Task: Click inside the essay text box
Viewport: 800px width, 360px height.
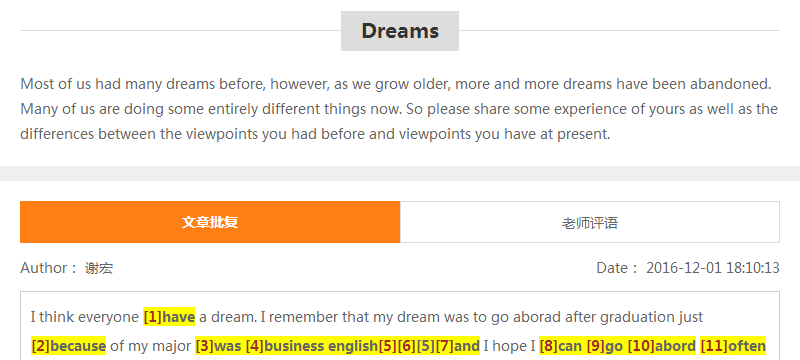Action: [400, 326]
